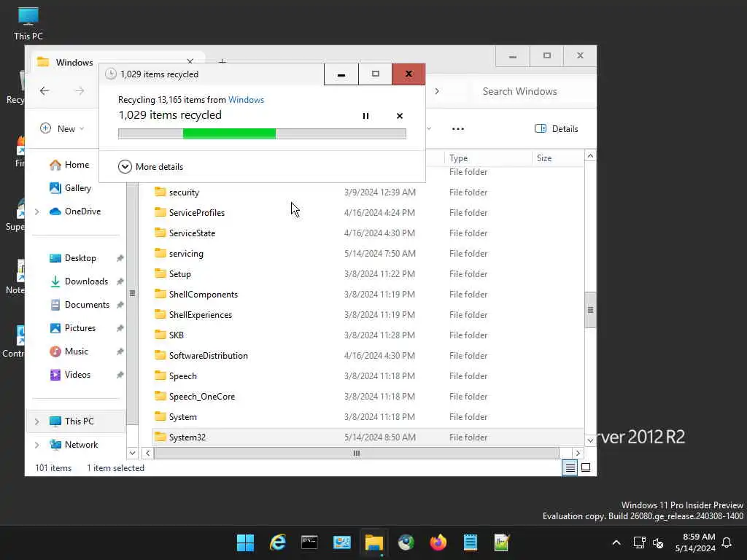Open File Explorer taskbar icon

[374, 542]
